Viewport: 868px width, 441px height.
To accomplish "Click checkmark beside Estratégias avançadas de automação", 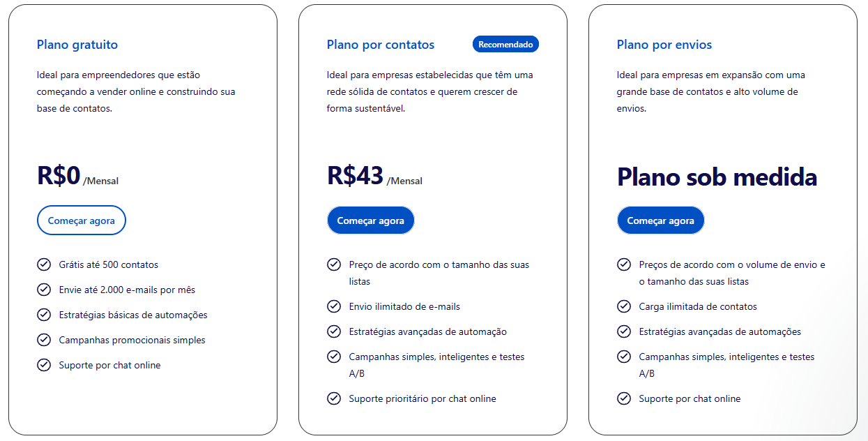I will coord(334,331).
